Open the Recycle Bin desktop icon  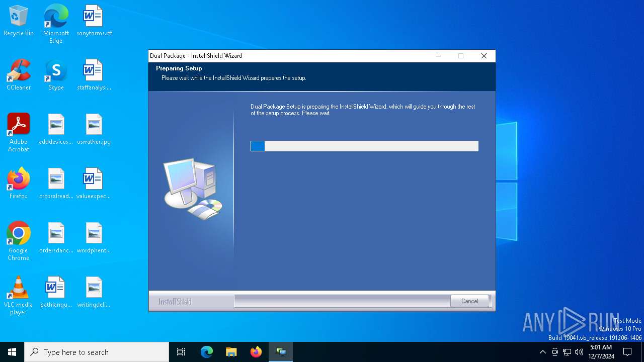click(x=19, y=21)
